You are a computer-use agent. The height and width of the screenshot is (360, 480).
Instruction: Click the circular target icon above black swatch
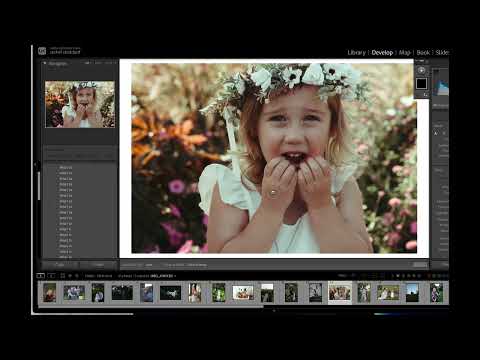[421, 70]
